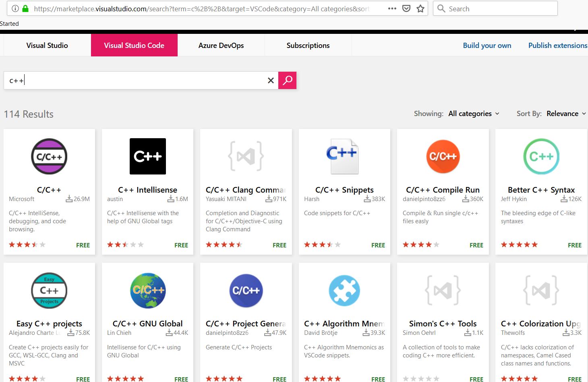Click the site info icon in address bar
Image resolution: width=588 pixels, height=382 pixels.
pos(15,8)
